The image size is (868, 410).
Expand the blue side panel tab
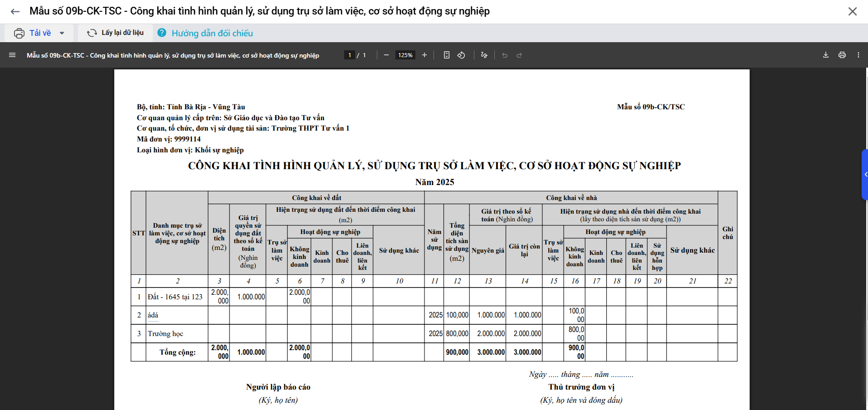coord(865,175)
